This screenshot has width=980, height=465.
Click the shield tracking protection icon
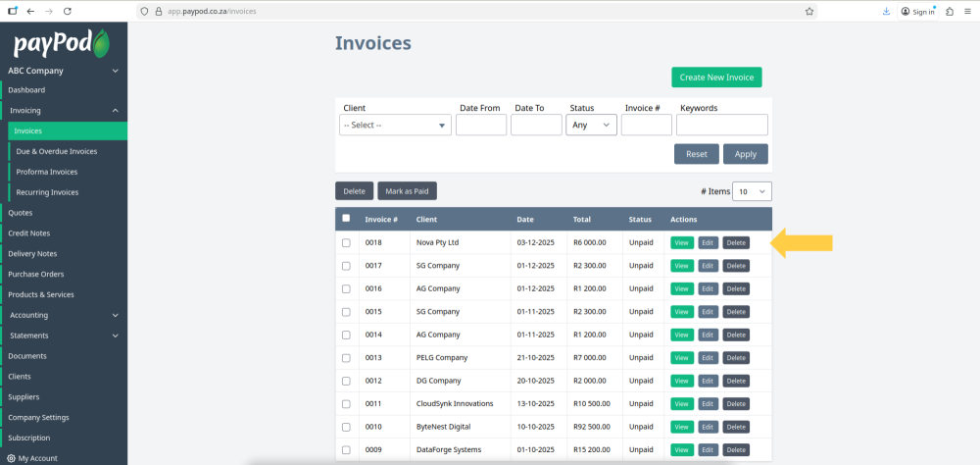pyautogui.click(x=145, y=11)
